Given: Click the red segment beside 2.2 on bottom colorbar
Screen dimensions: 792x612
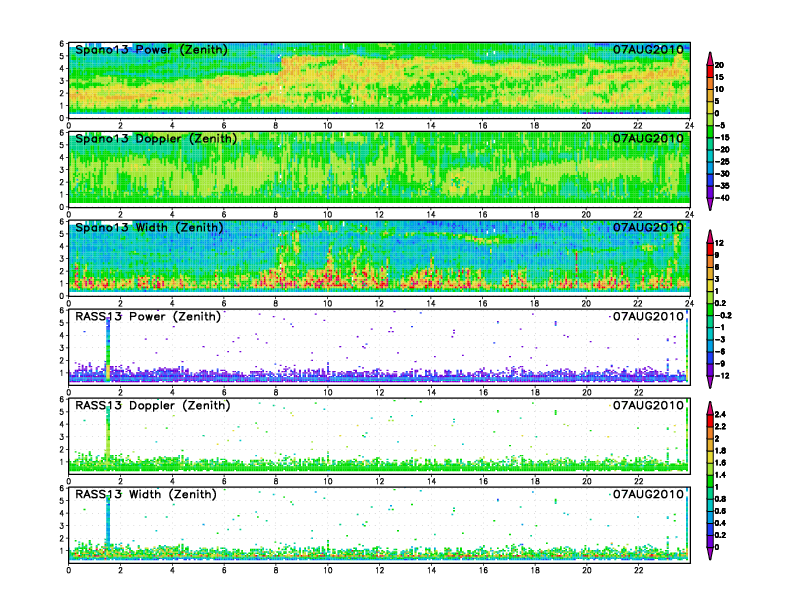Looking at the screenshot, I should (710, 420).
